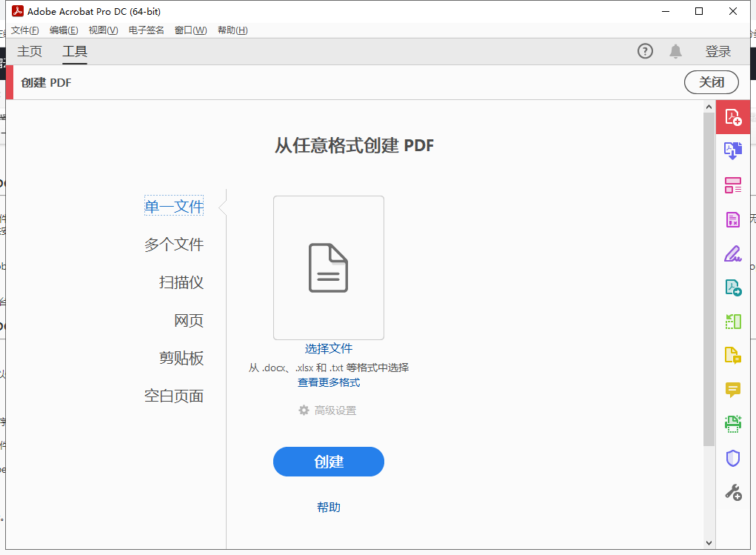Open the Comment tool speech bubble icon

[x=732, y=389]
